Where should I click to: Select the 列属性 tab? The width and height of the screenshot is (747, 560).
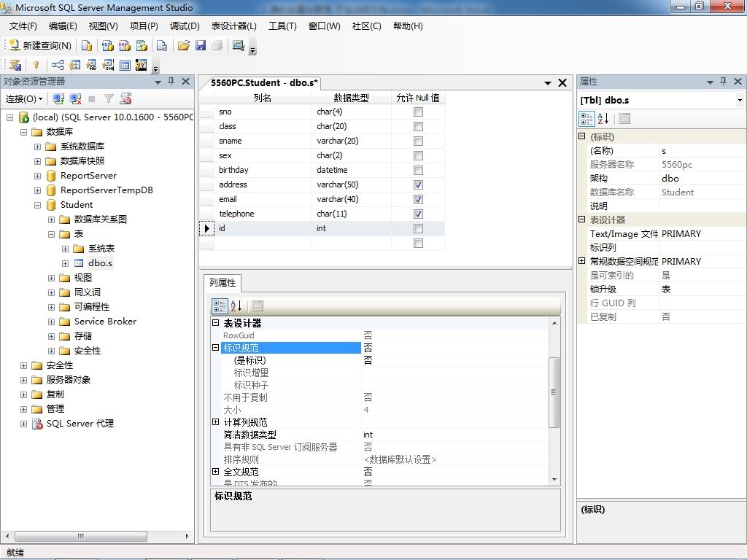[x=222, y=283]
